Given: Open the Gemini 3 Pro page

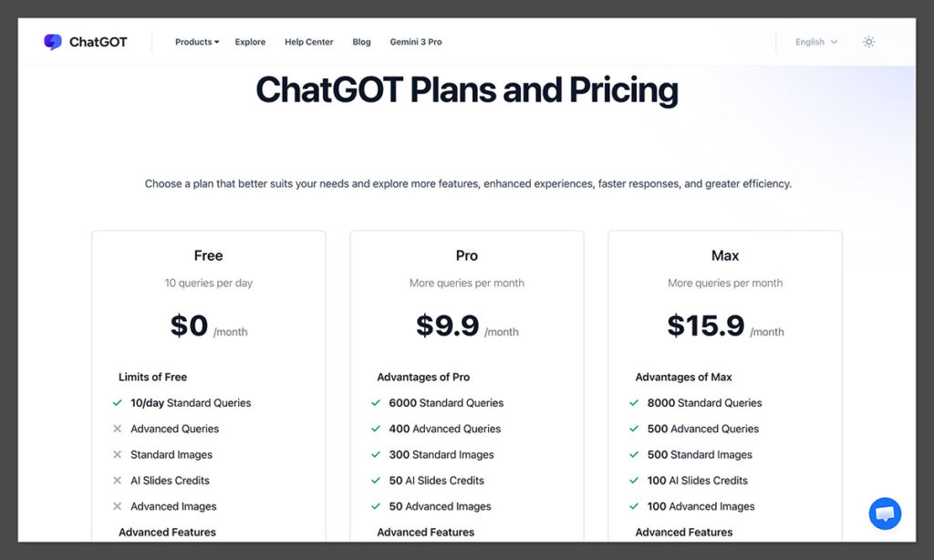Looking at the screenshot, I should click(416, 42).
